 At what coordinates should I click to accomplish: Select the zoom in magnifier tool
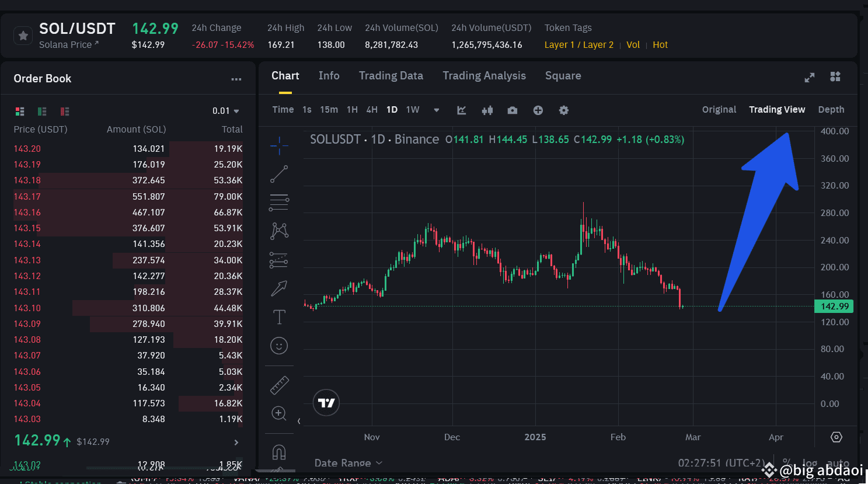[279, 413]
